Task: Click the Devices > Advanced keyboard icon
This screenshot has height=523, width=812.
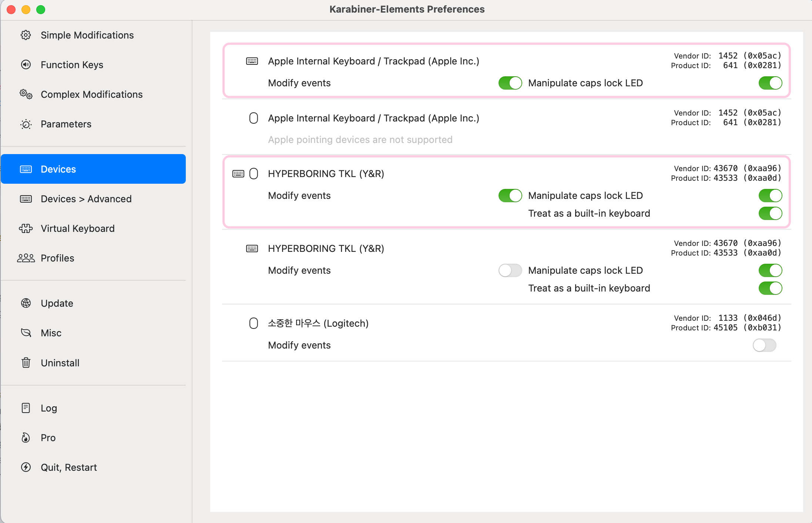Action: 26,199
